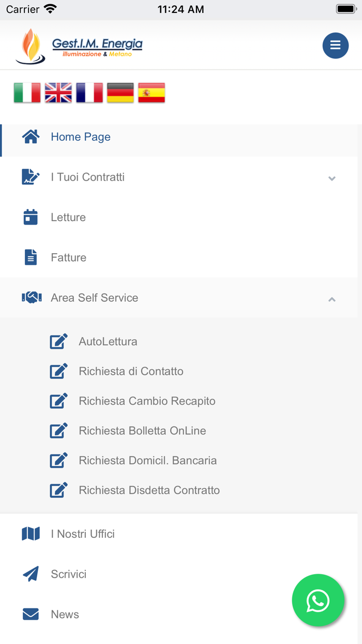Open the News menu entry

[65, 614]
